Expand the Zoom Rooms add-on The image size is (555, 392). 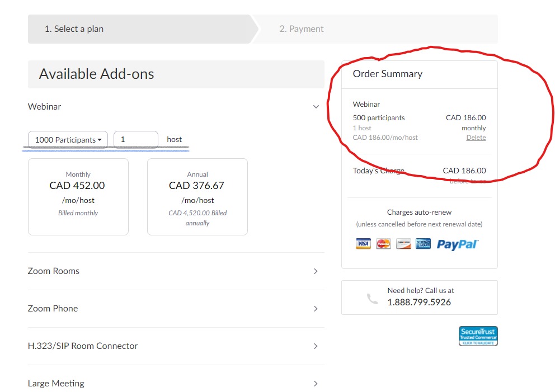point(316,271)
